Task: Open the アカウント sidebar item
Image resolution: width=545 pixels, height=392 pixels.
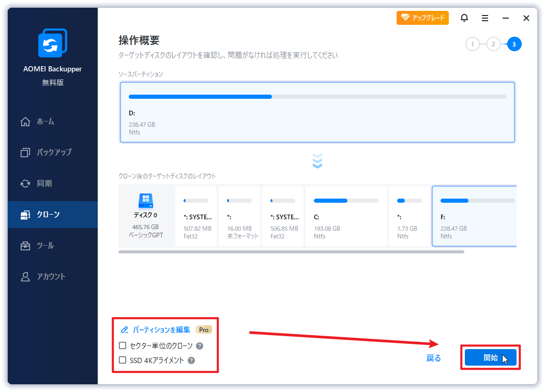Action: click(51, 277)
